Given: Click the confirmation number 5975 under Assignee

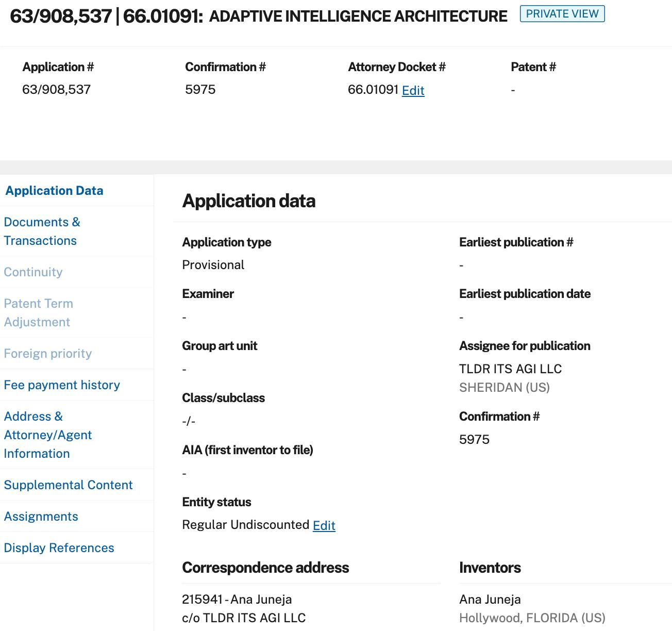Looking at the screenshot, I should 474,440.
